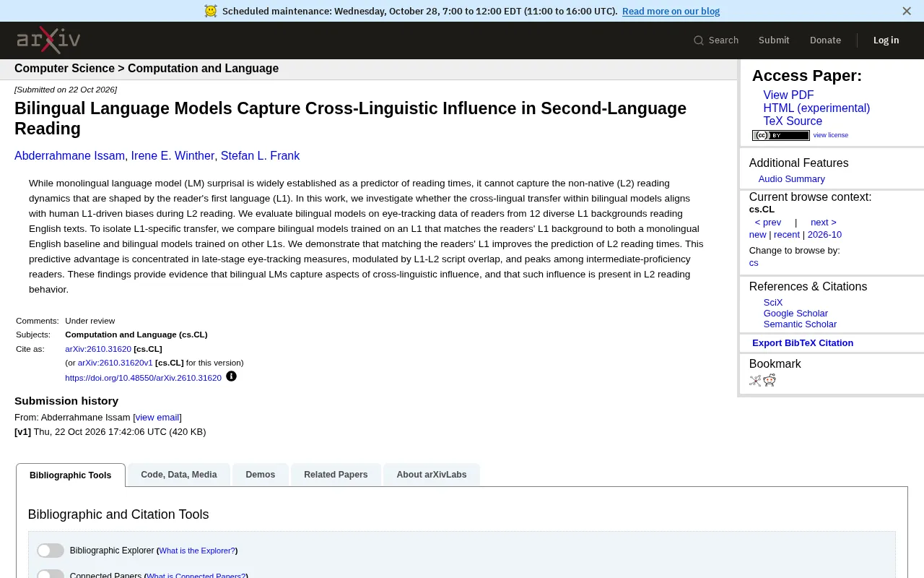Viewport: 924px width, 578px height.
Task: Open author Stefan L. Frank's page
Action: (x=260, y=156)
